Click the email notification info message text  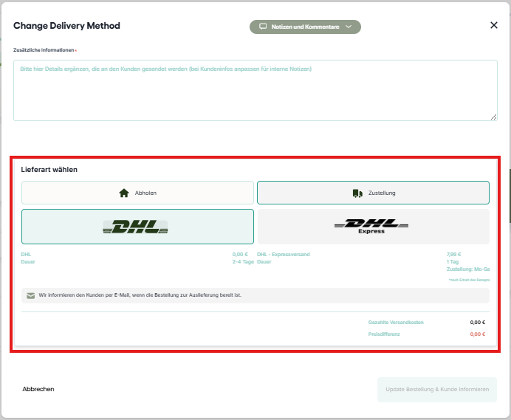pyautogui.click(x=140, y=295)
